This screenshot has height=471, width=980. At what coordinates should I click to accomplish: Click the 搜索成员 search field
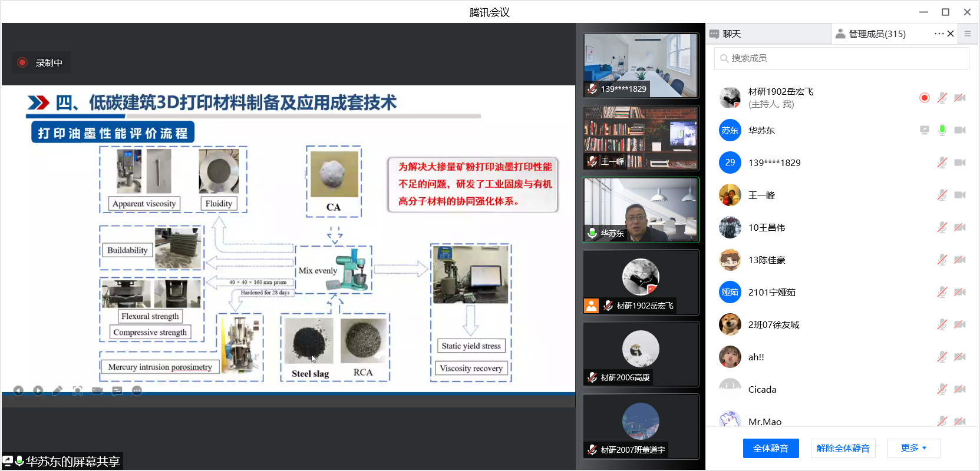pos(842,58)
